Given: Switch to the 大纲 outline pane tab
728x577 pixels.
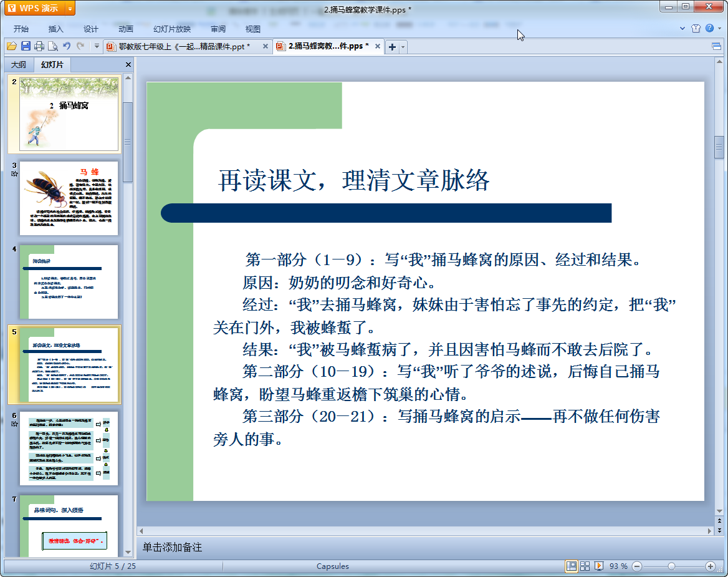Looking at the screenshot, I should (x=19, y=65).
